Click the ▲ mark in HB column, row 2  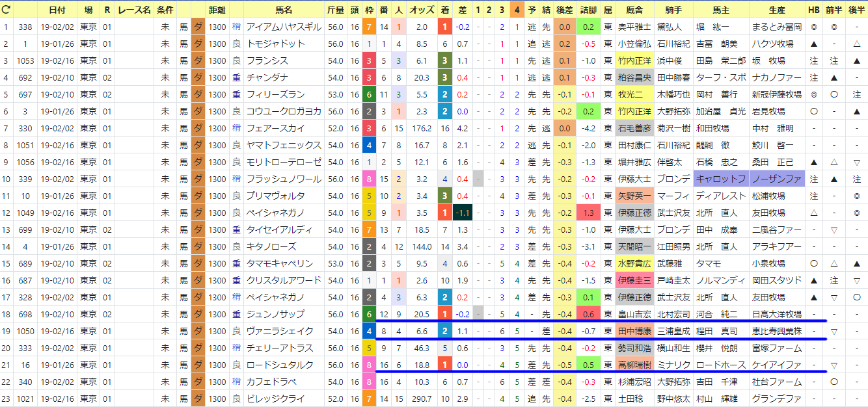[x=813, y=44]
